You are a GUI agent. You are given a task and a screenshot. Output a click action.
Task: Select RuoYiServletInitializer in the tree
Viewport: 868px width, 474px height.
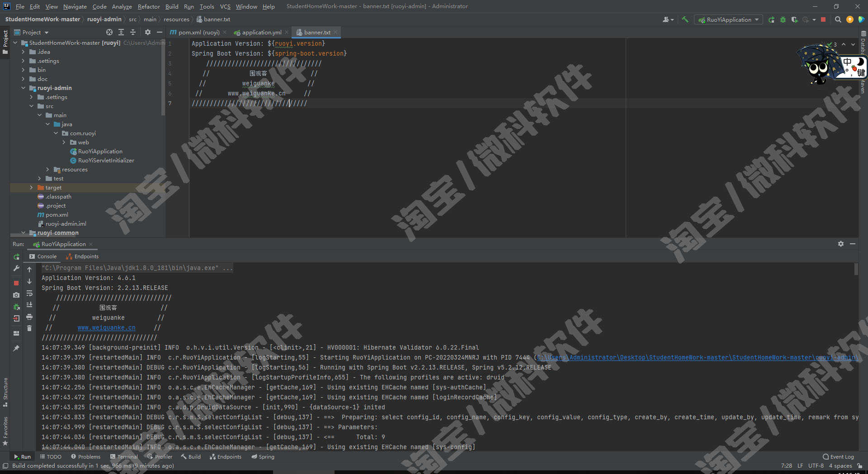coord(106,161)
